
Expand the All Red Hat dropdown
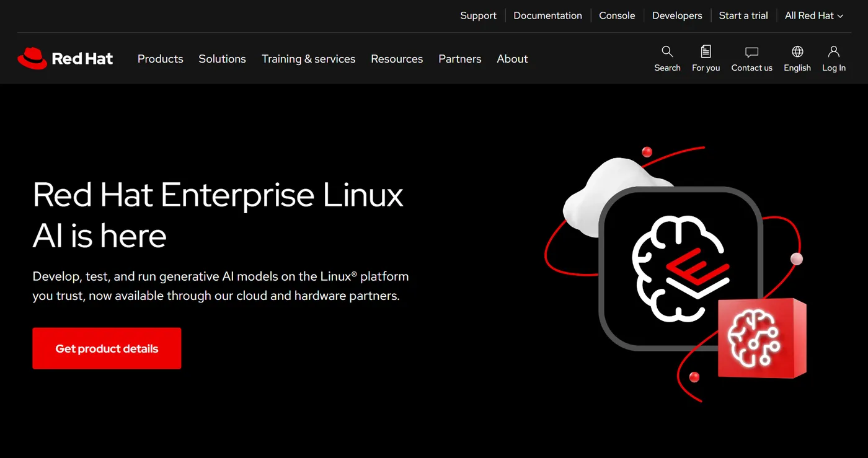(x=814, y=15)
